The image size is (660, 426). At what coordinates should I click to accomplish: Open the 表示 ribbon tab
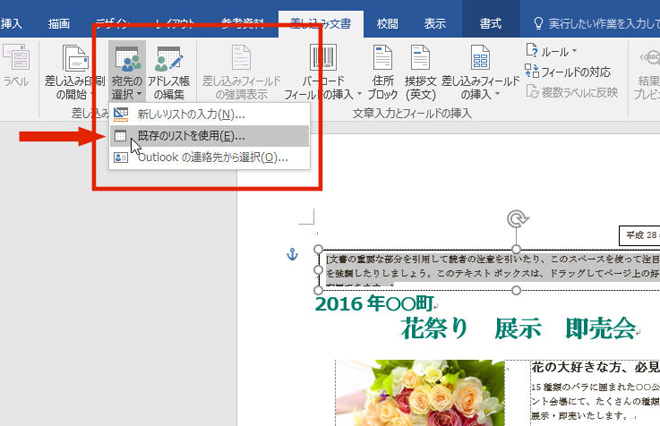[434, 24]
